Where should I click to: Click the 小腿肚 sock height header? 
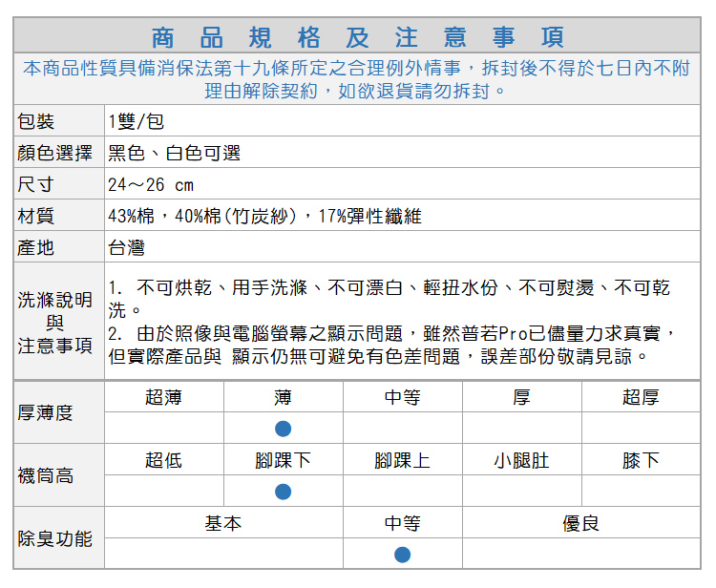point(521,460)
